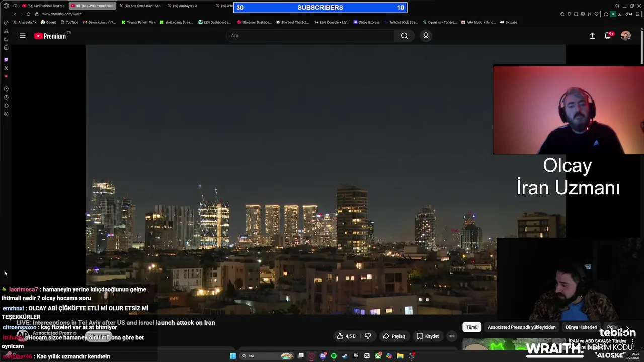Go back with browser back arrow
The height and width of the screenshot is (362, 644).
coord(15,14)
